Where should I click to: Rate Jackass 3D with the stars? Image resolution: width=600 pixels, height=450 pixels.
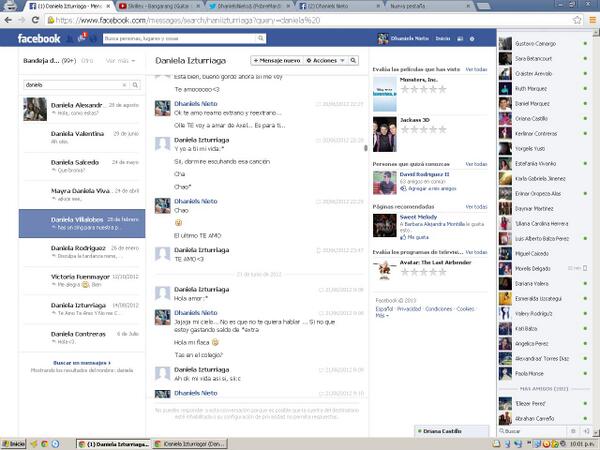click(x=424, y=129)
